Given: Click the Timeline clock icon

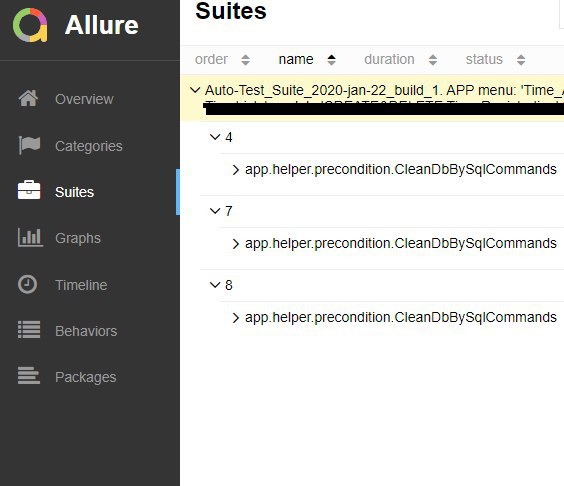Looking at the screenshot, I should pos(27,285).
